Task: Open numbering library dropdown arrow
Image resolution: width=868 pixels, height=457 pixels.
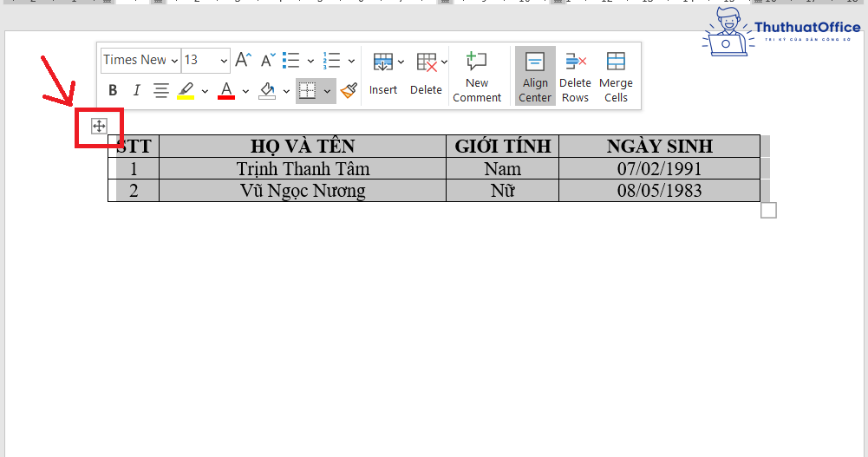Action: pos(351,61)
